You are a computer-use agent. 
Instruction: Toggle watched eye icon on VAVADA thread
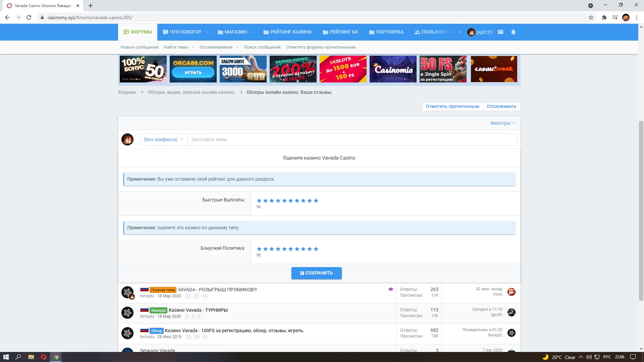tap(391, 289)
